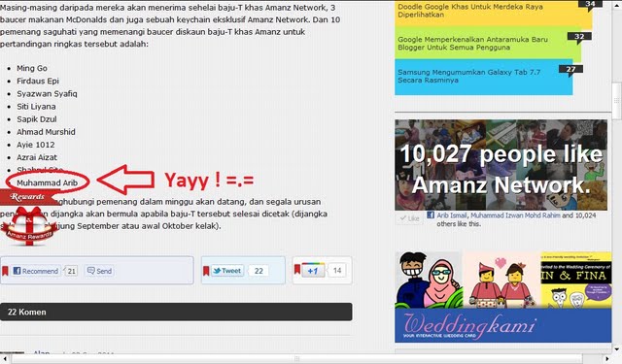Viewport: 622px width, 364px height.
Task: Click the name Siti Liyana in list
Action: 36,107
